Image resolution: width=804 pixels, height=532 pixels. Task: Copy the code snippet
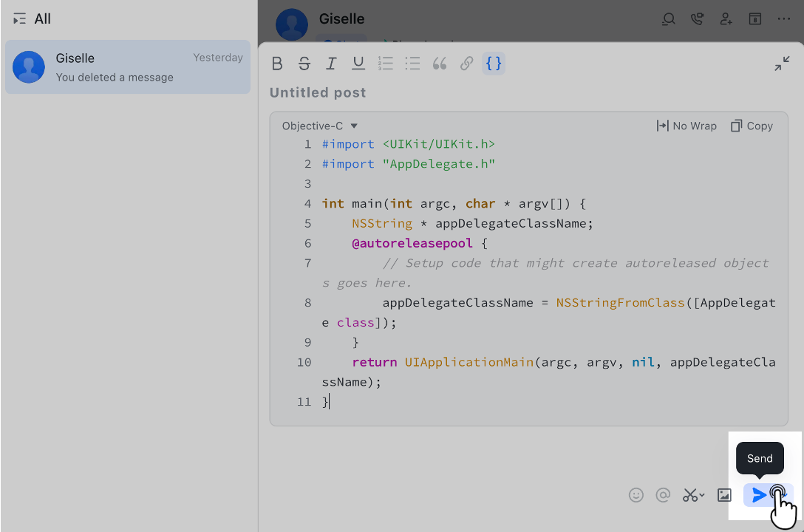(x=752, y=126)
